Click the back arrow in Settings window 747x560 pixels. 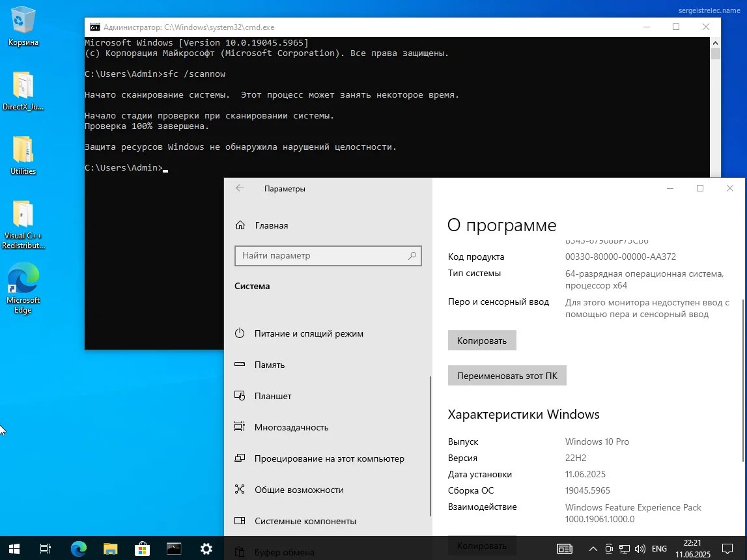[x=240, y=188]
